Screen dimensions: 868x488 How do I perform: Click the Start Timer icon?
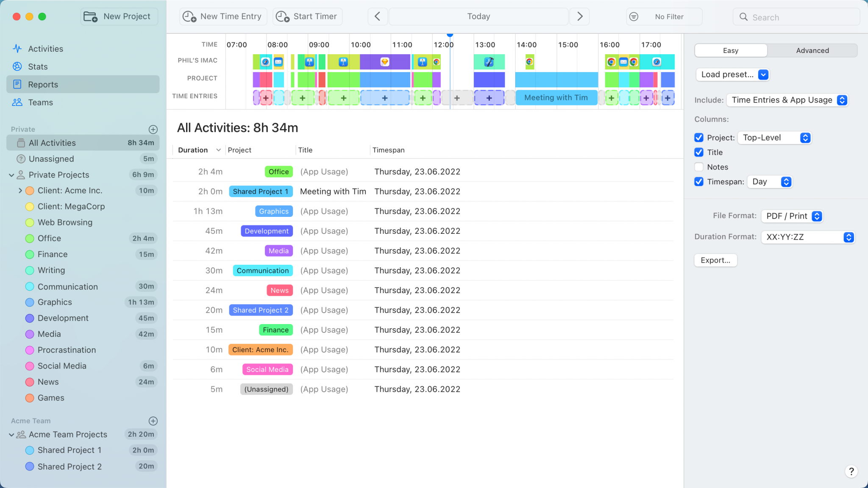pos(282,17)
